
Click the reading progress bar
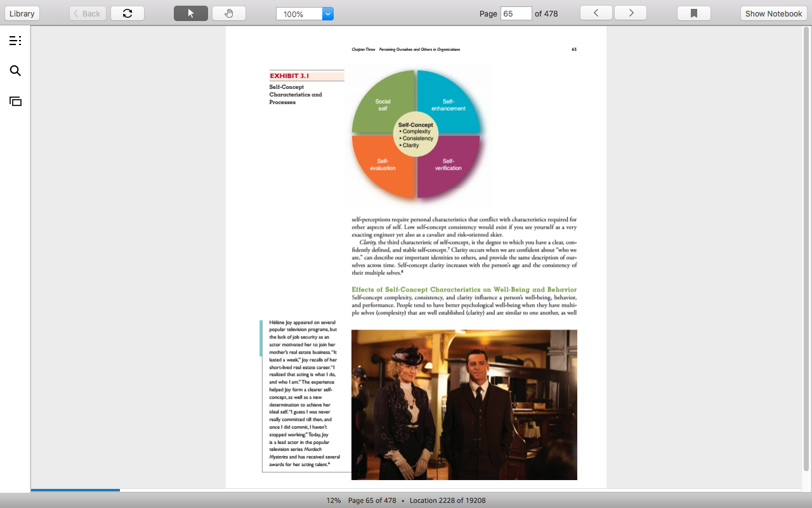pos(416,490)
